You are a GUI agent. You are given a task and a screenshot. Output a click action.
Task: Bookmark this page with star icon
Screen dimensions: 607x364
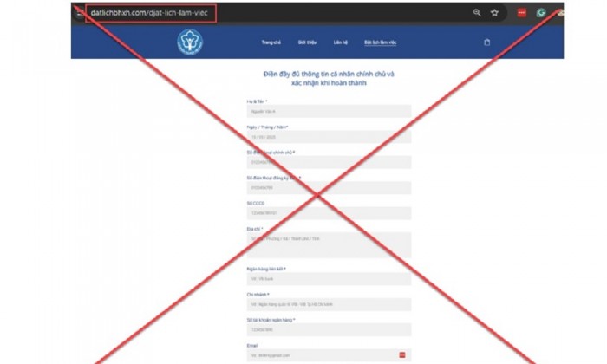[x=495, y=13]
